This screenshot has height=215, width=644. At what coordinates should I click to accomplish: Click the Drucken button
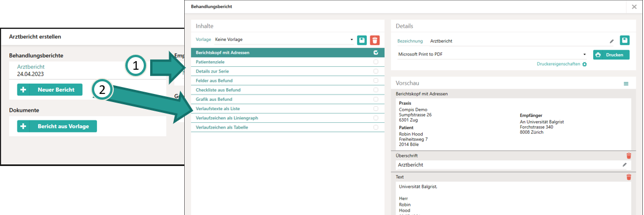tap(611, 55)
